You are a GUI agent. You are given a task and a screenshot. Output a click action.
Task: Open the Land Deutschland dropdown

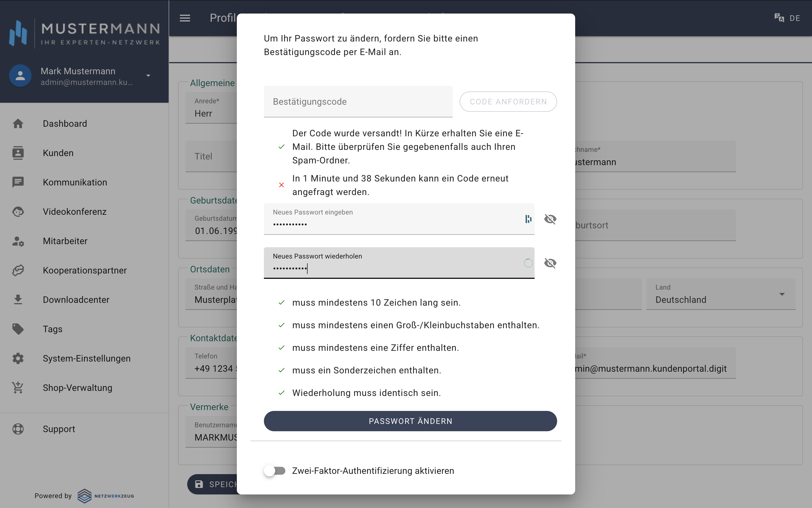pyautogui.click(x=721, y=294)
